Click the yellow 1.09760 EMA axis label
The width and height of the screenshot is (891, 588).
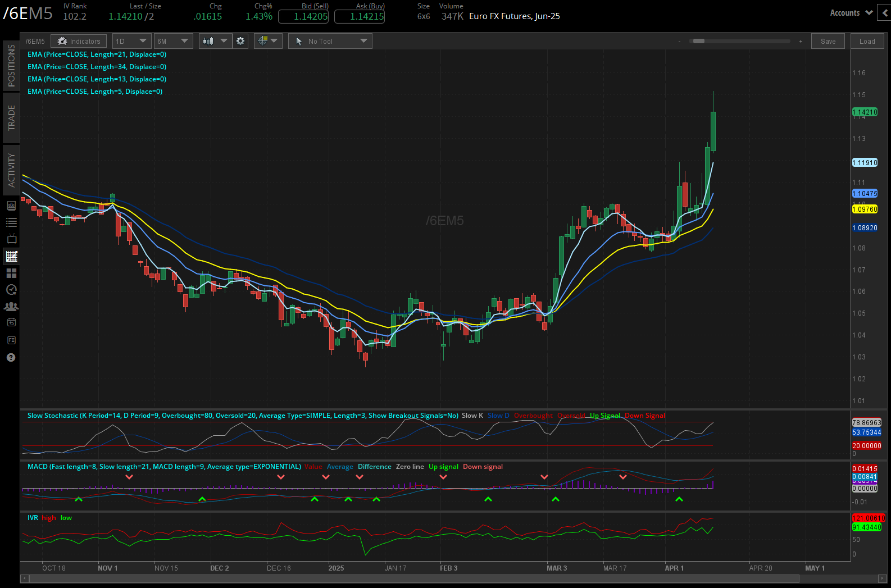click(865, 209)
